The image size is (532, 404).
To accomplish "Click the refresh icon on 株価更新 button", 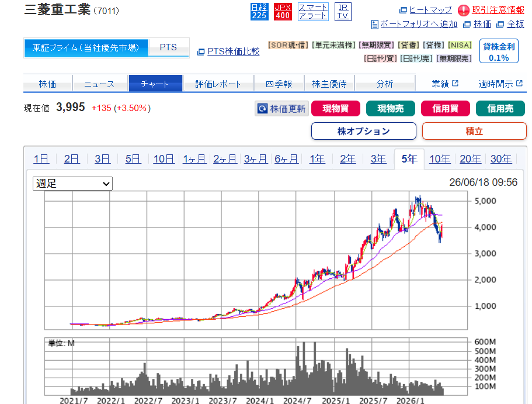I will tap(262, 109).
